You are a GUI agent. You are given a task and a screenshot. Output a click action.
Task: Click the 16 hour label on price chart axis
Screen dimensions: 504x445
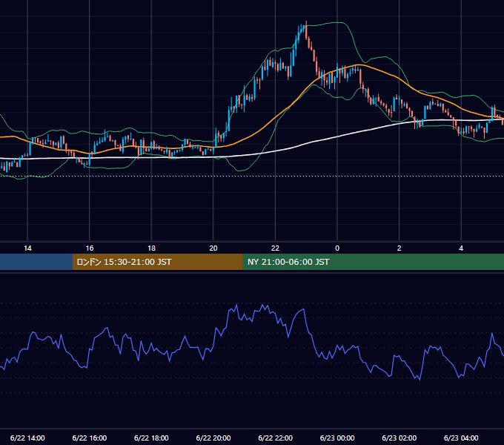[x=90, y=248]
